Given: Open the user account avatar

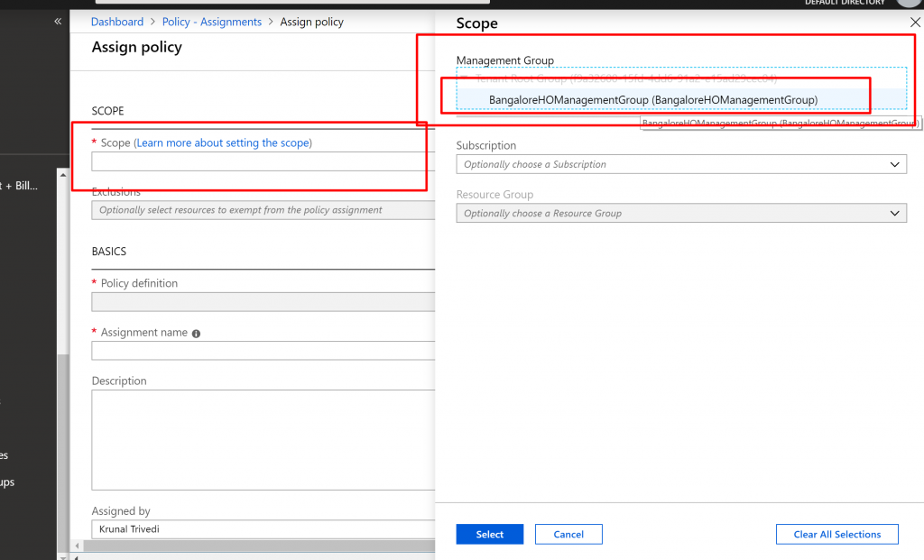Looking at the screenshot, I should (909, 3).
